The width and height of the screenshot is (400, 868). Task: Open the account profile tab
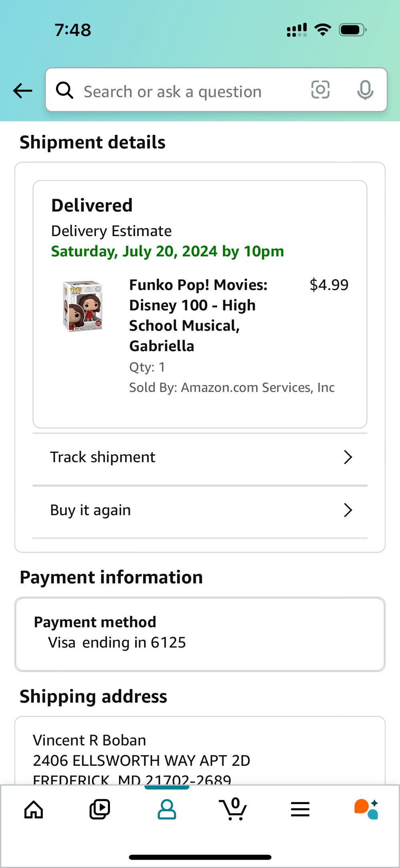(x=167, y=810)
